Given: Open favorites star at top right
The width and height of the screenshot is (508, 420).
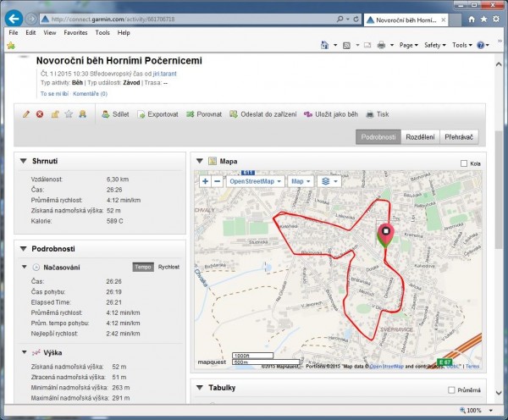Looking at the screenshot, I should tap(483, 19).
